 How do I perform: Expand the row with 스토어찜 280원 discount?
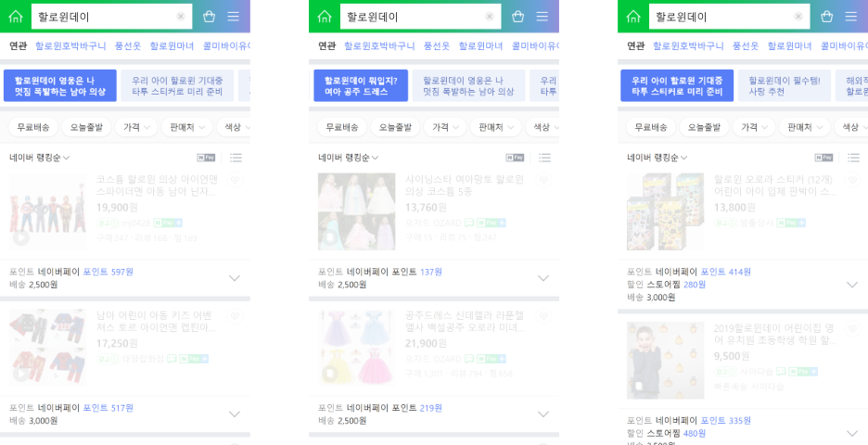point(743,285)
